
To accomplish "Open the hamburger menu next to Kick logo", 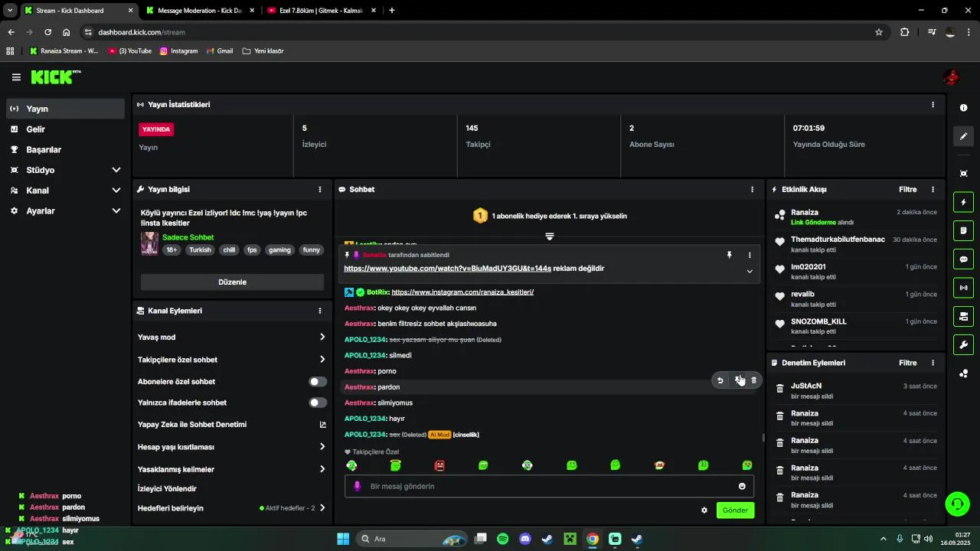I will click(x=16, y=77).
